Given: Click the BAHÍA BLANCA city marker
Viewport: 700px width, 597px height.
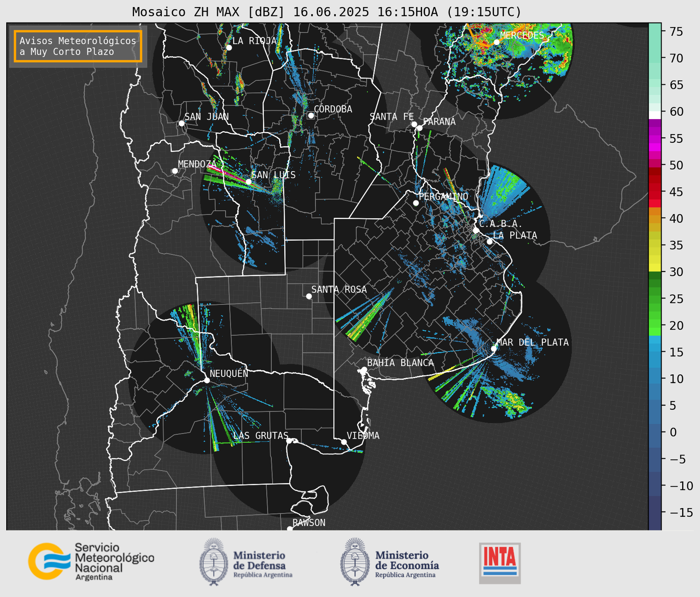Looking at the screenshot, I should coord(364,369).
